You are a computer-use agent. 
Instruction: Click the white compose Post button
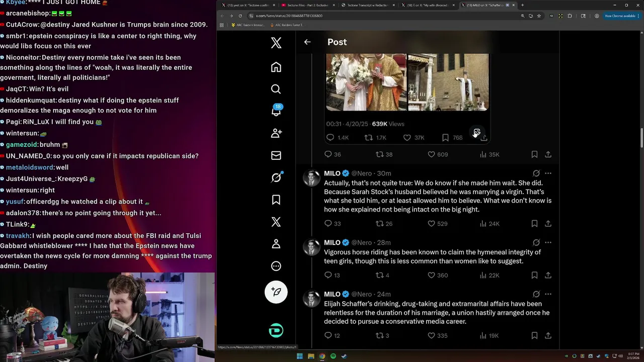point(276,292)
